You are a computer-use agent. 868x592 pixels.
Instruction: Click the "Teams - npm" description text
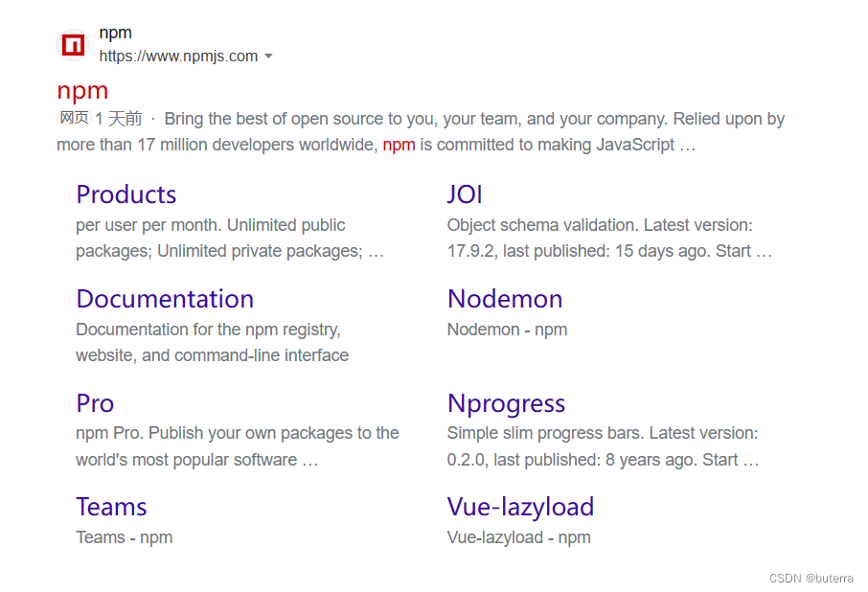[125, 537]
